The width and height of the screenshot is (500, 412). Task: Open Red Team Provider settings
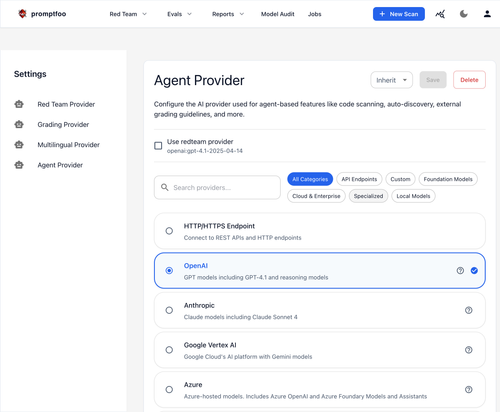[66, 104]
